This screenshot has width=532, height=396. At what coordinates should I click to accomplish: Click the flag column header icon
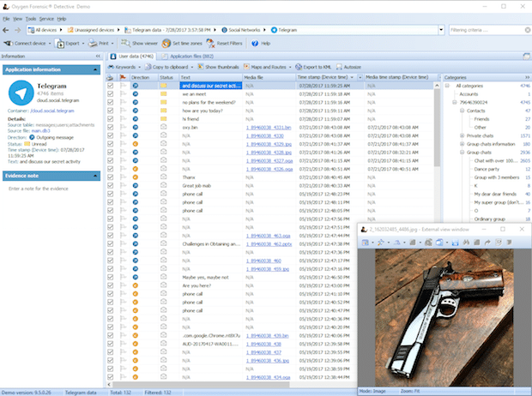click(x=123, y=78)
